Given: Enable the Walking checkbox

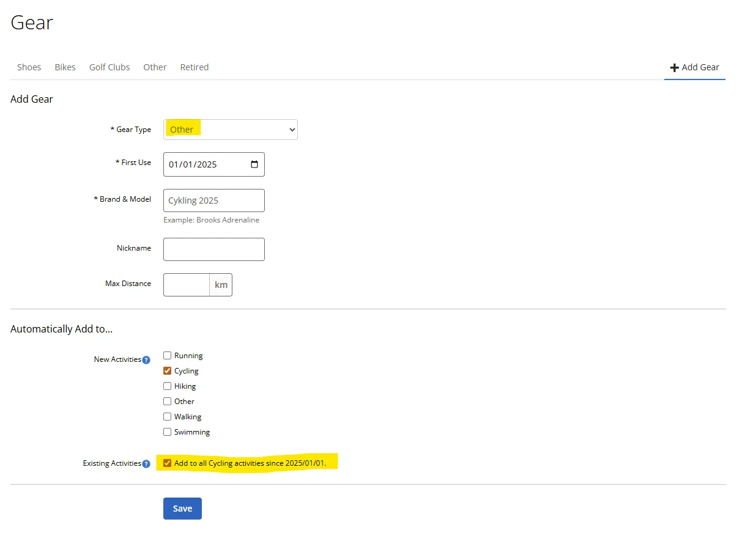Looking at the screenshot, I should click(168, 417).
